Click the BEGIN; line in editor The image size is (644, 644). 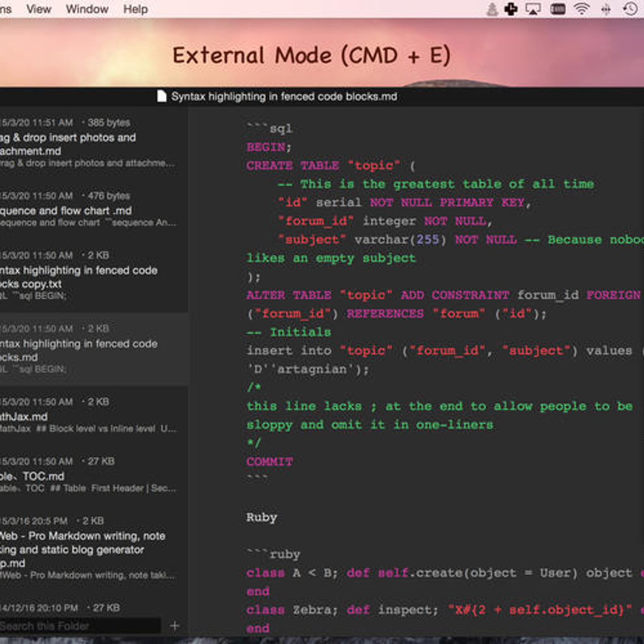click(x=269, y=147)
